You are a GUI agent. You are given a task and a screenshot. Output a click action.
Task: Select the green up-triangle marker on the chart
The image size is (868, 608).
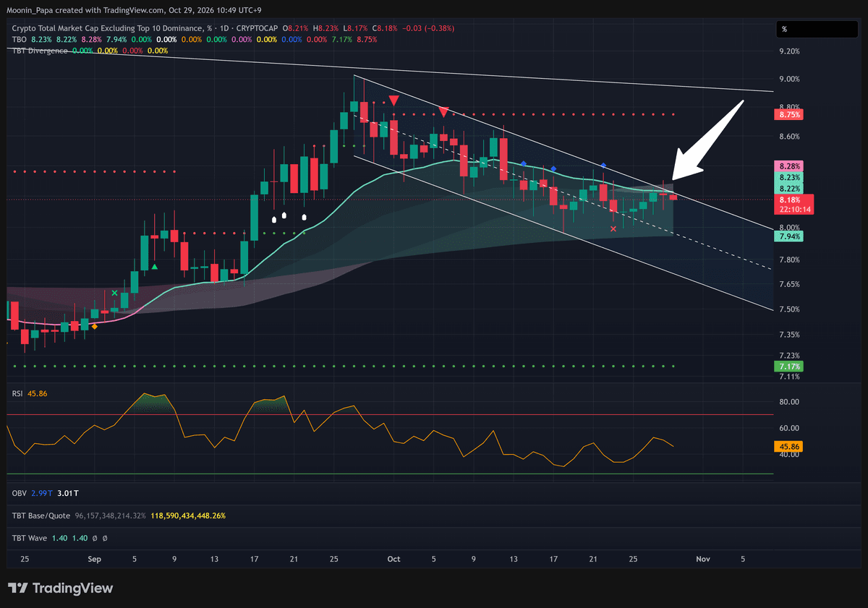(155, 267)
